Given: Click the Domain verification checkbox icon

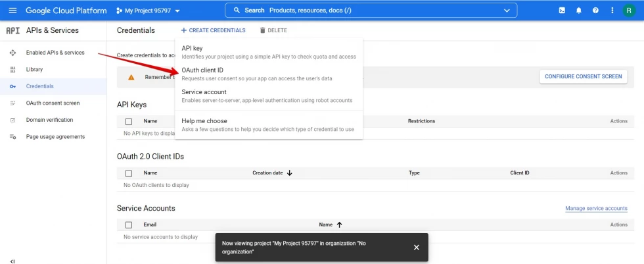Looking at the screenshot, I should (12, 120).
